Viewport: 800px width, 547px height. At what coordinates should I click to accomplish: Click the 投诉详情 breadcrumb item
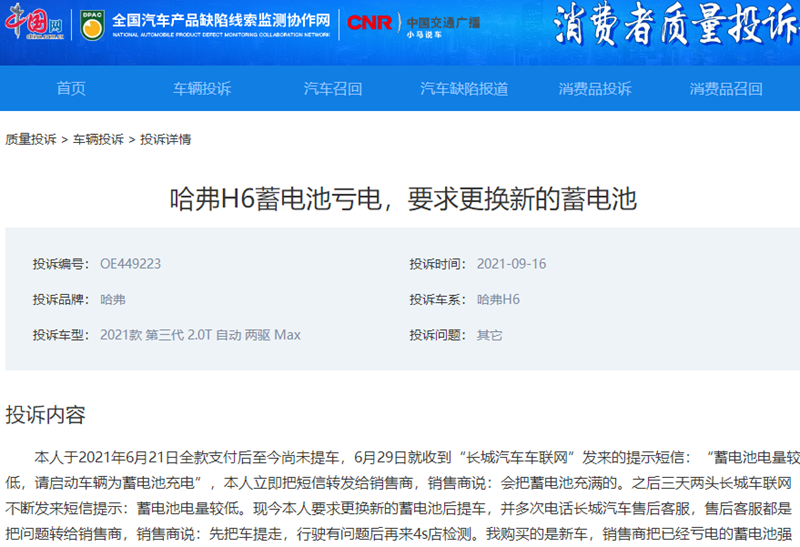(165, 139)
